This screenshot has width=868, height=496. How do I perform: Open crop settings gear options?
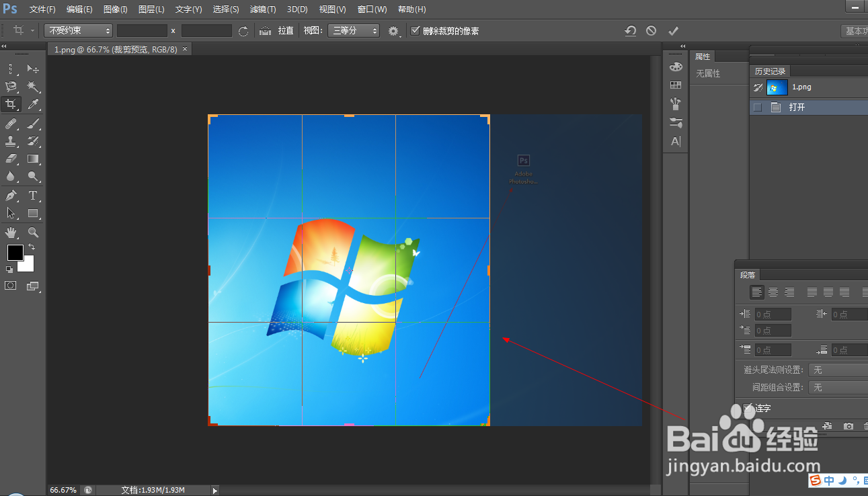click(394, 31)
